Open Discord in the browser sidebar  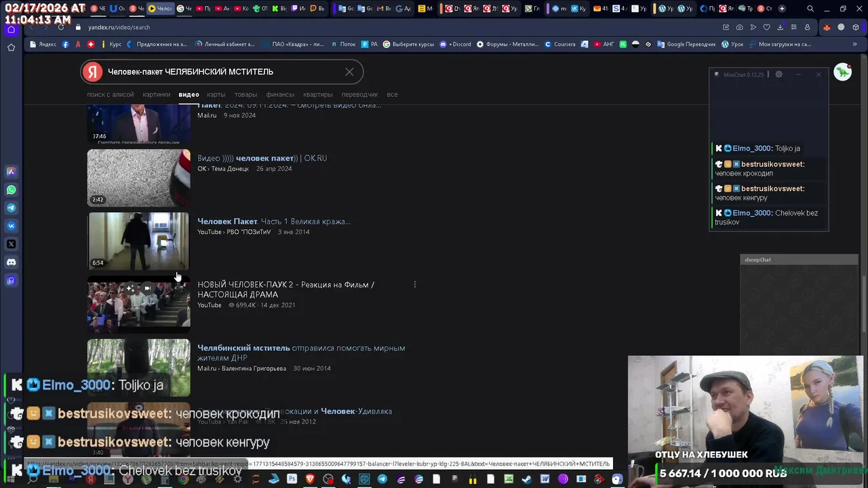pos(11,262)
